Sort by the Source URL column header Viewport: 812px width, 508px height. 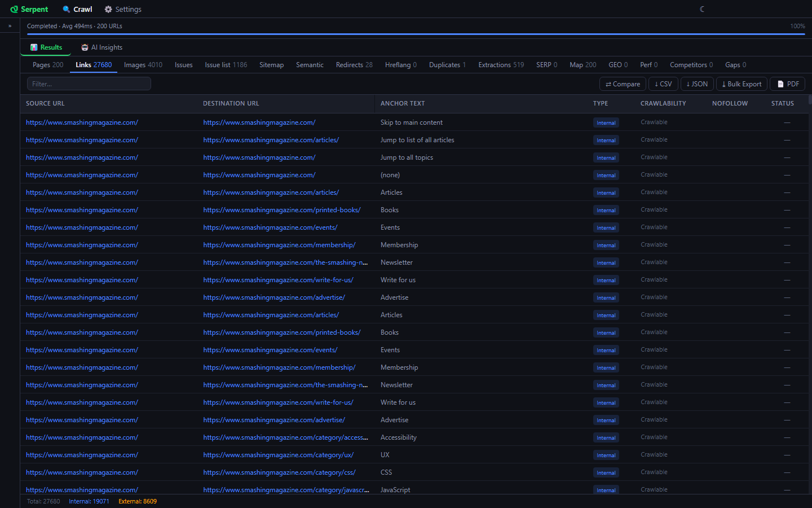(x=45, y=103)
